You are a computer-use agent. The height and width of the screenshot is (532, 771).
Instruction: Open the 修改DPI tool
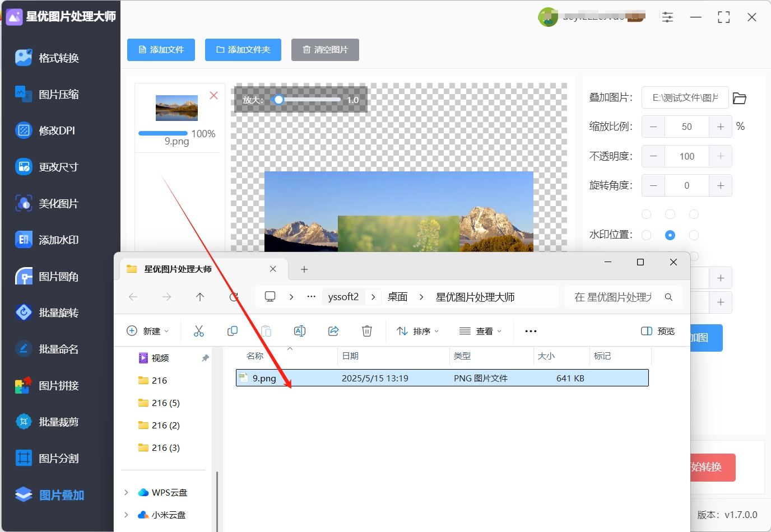click(46, 130)
